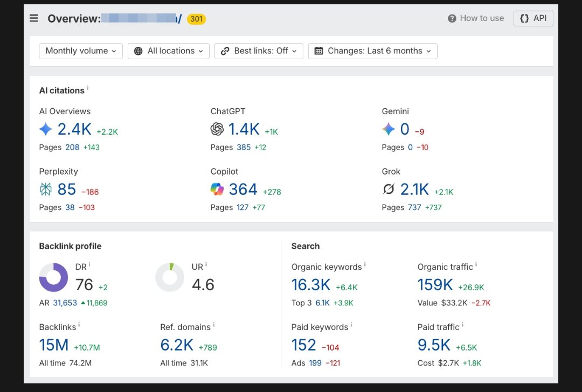The image size is (582, 392).
Task: Click the Copilot logo icon
Action: click(x=217, y=189)
